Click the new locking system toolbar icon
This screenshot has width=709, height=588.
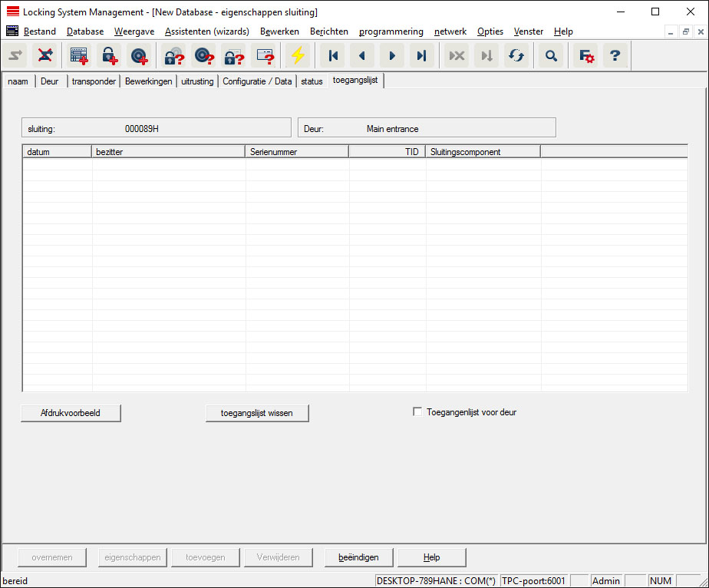[x=79, y=56]
